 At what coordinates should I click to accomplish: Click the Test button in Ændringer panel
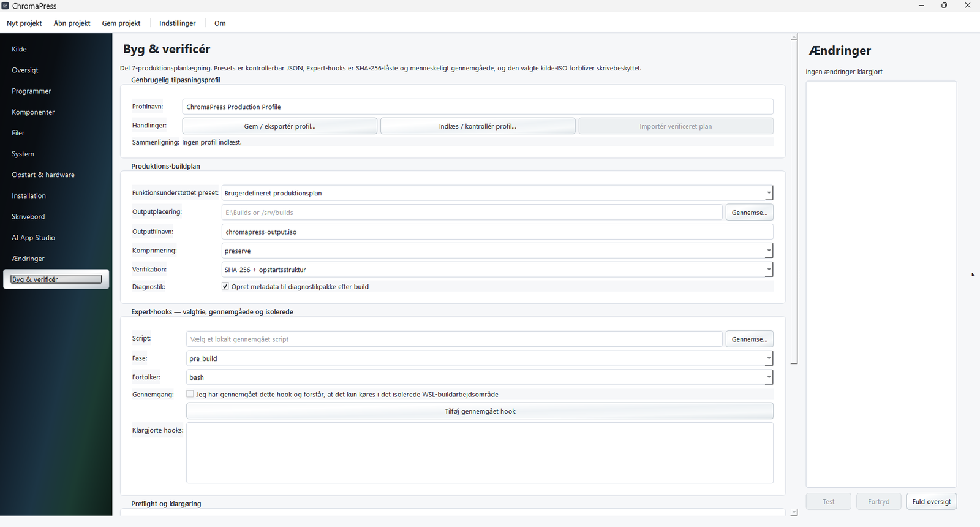(829, 501)
